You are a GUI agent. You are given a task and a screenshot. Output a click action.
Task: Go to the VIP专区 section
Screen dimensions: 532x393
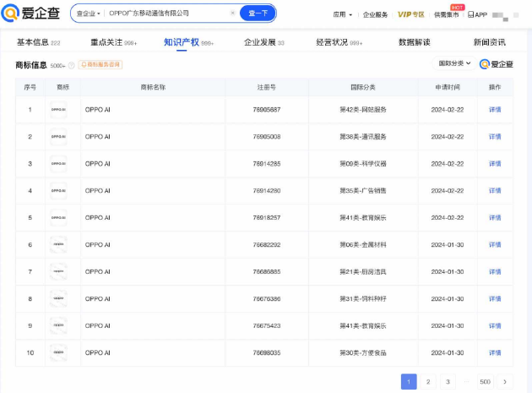(411, 14)
